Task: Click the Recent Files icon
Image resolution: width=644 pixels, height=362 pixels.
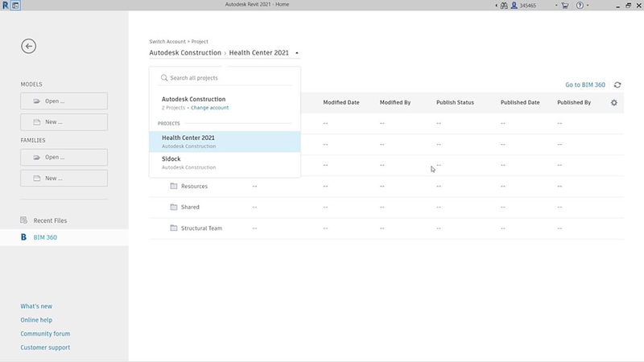Action: tap(24, 220)
